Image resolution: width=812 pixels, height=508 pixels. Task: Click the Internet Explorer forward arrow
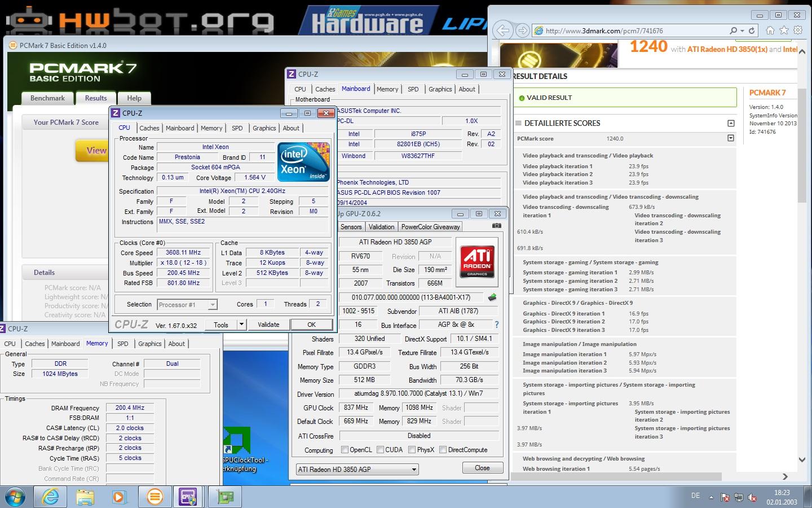[523, 30]
